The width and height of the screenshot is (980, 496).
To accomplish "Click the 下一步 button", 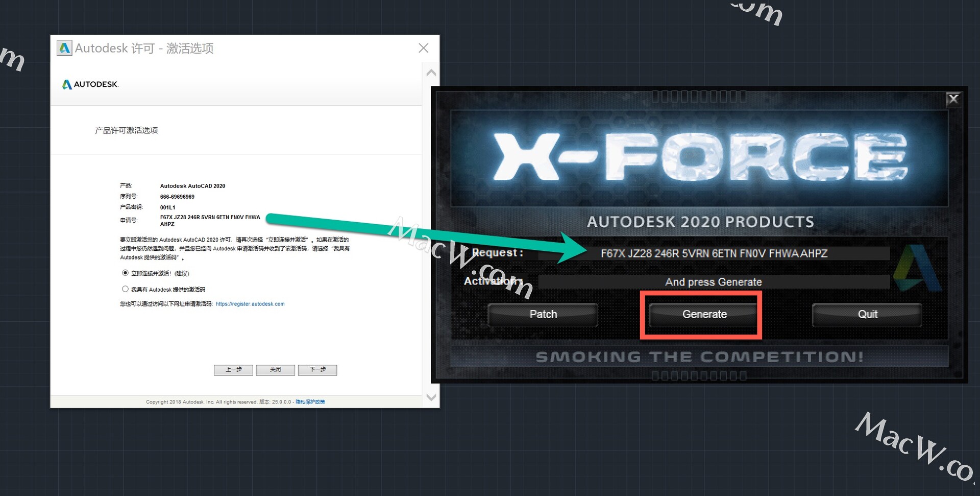I will tap(317, 370).
